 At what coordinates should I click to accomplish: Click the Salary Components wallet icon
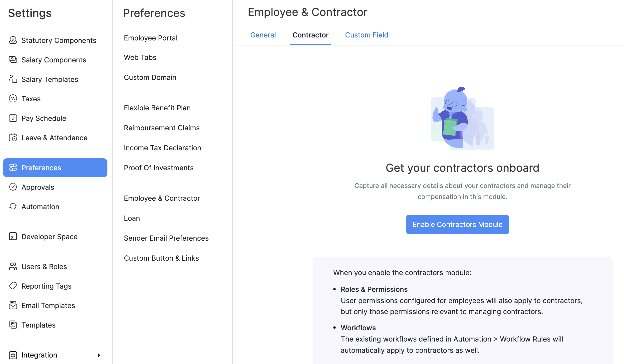13,59
